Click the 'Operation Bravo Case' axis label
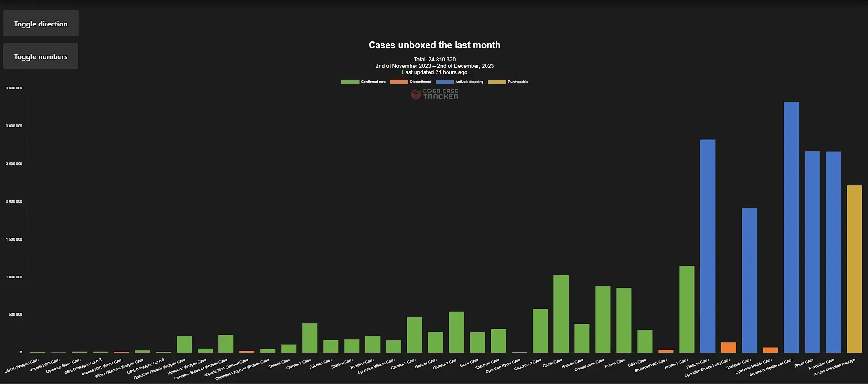Viewport: 868px width, 384px height. pyautogui.click(x=63, y=366)
